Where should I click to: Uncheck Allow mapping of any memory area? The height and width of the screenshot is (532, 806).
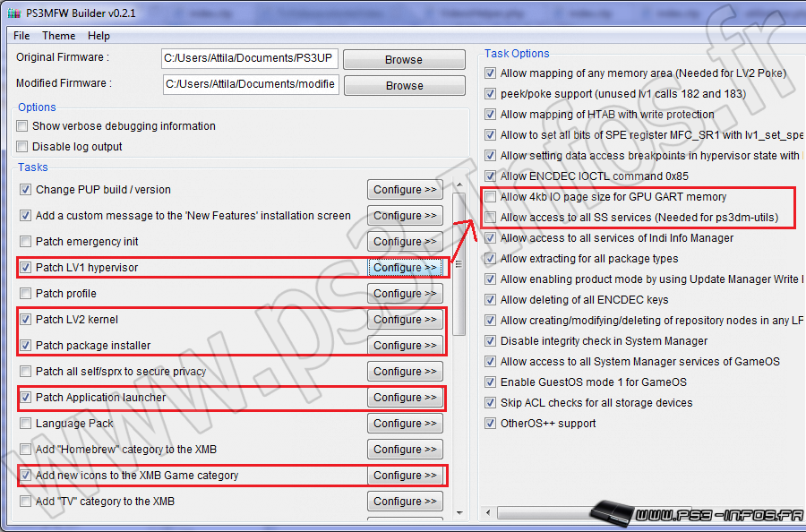491,73
